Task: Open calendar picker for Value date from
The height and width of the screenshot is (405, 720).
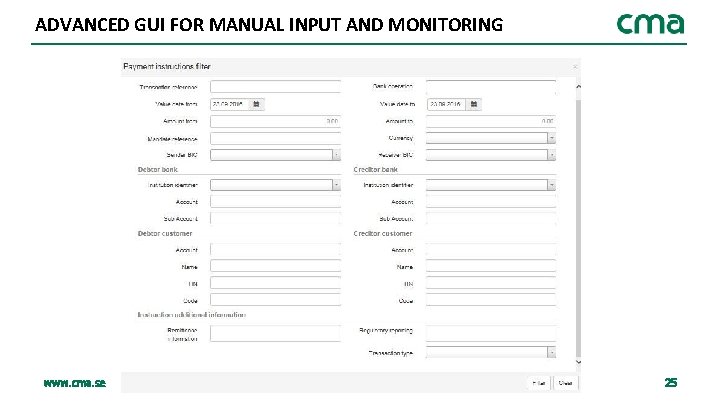Action: pos(257,104)
